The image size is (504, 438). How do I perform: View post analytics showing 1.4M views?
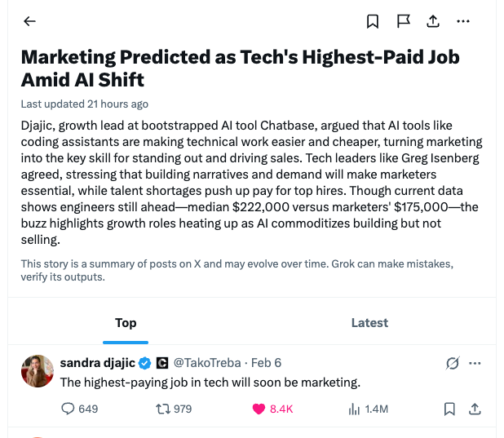pyautogui.click(x=368, y=409)
